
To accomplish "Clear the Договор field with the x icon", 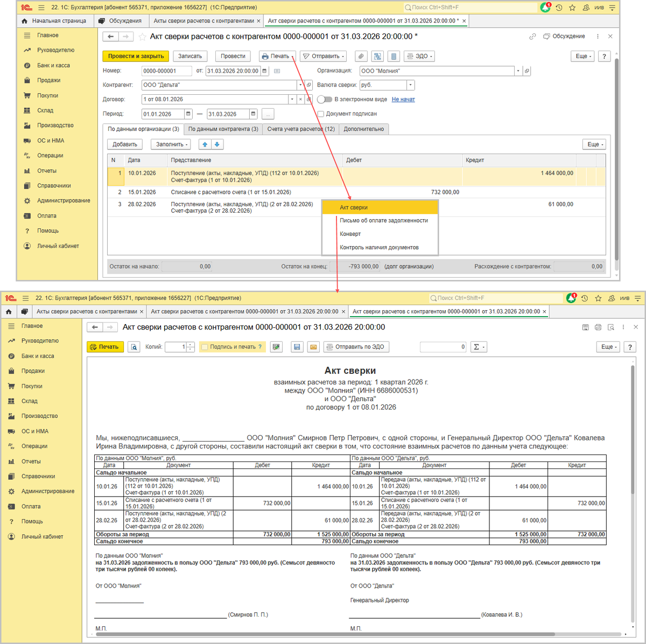I will click(x=300, y=100).
